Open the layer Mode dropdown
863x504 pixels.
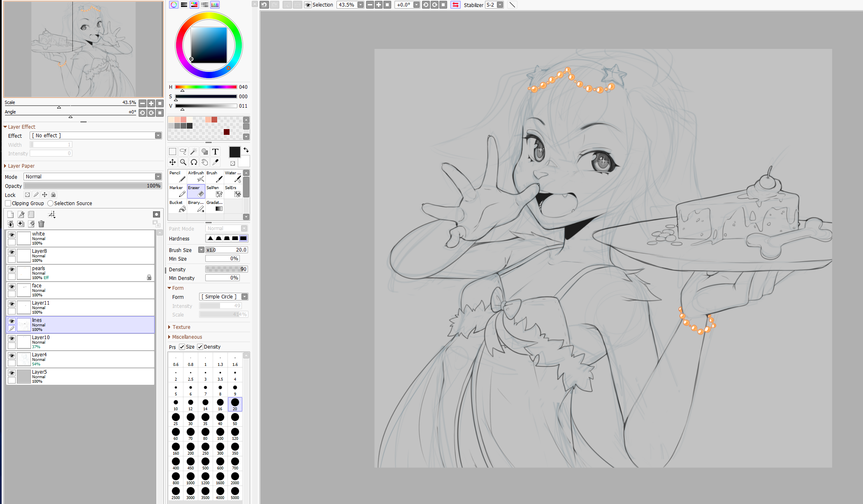point(158,177)
